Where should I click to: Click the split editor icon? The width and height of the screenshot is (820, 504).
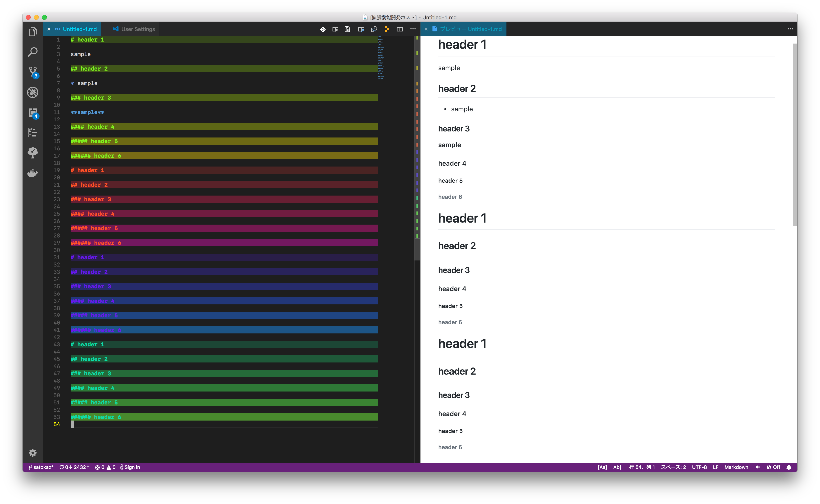pyautogui.click(x=400, y=29)
